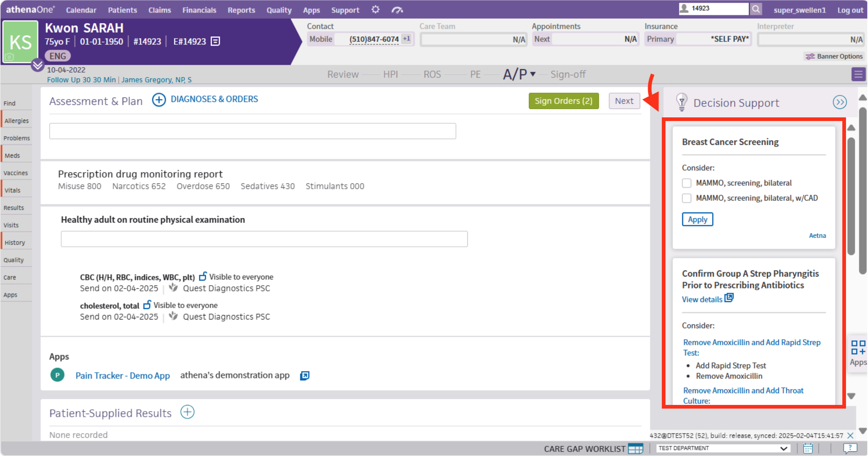Viewport: 868px width, 457px height.
Task: Click the plus icon for Diagnoses & Orders
Action: 159,100
